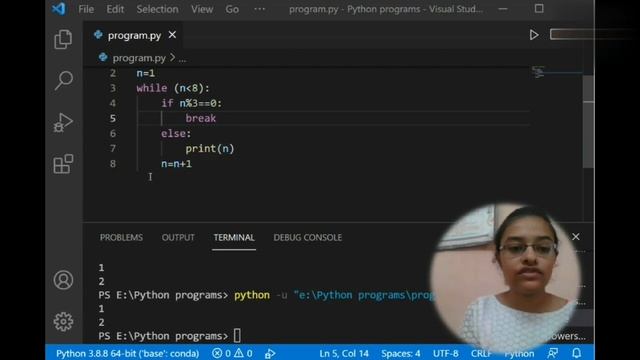The height and width of the screenshot is (360, 640).
Task: Click the python command in the terminal
Action: (252, 295)
